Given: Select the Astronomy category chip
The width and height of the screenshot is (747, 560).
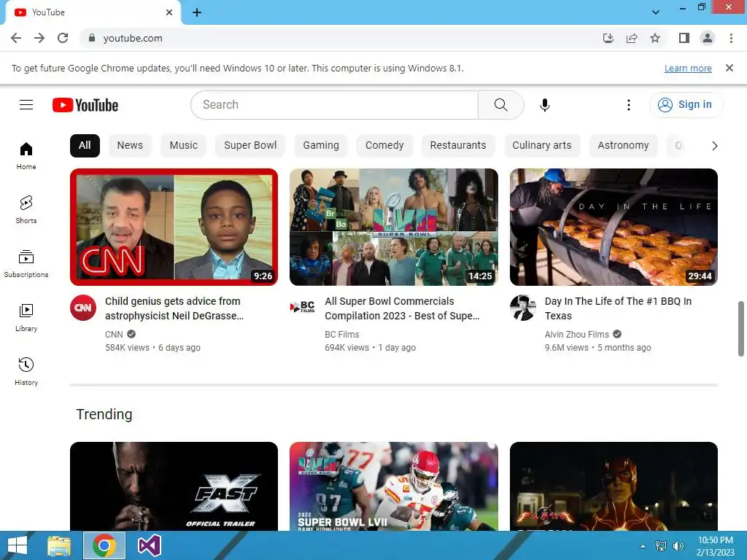Looking at the screenshot, I should [x=623, y=145].
